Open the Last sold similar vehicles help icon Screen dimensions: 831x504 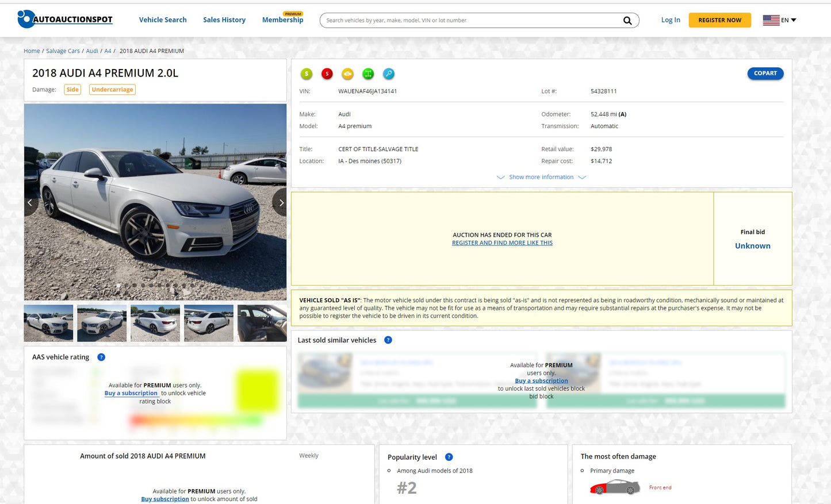pyautogui.click(x=388, y=340)
